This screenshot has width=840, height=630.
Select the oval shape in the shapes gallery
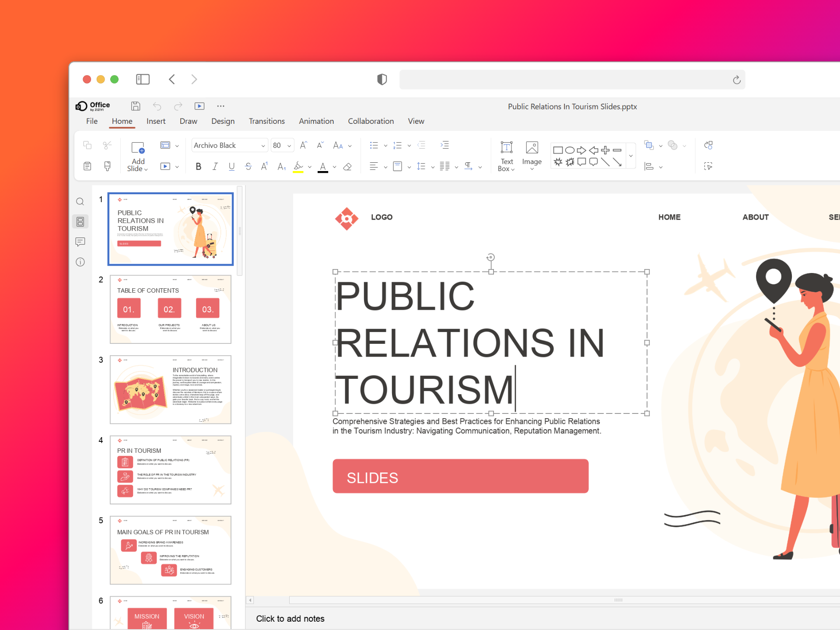569,150
